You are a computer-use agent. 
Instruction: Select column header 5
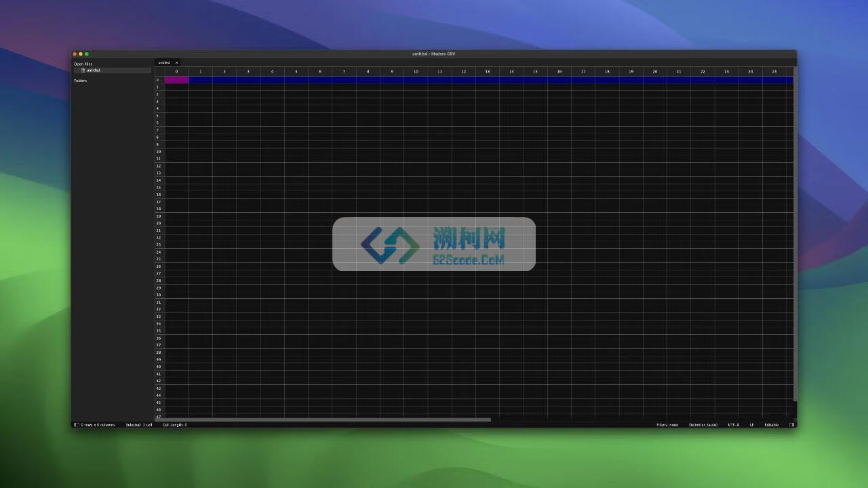(x=296, y=71)
